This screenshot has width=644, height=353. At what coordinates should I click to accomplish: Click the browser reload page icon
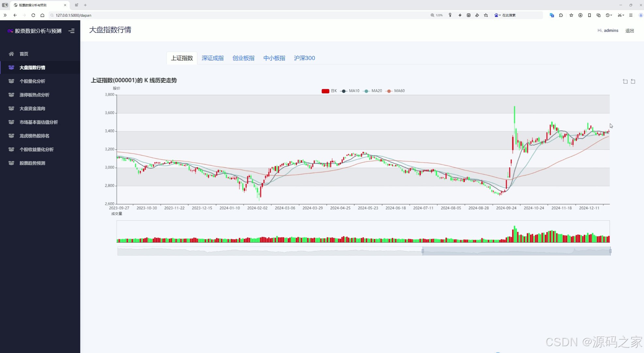pos(33,15)
